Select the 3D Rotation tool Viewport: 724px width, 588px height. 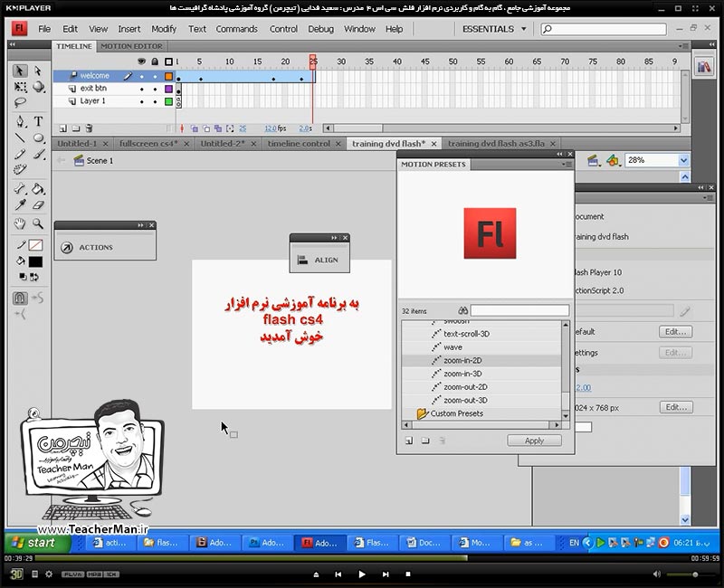pos(39,87)
